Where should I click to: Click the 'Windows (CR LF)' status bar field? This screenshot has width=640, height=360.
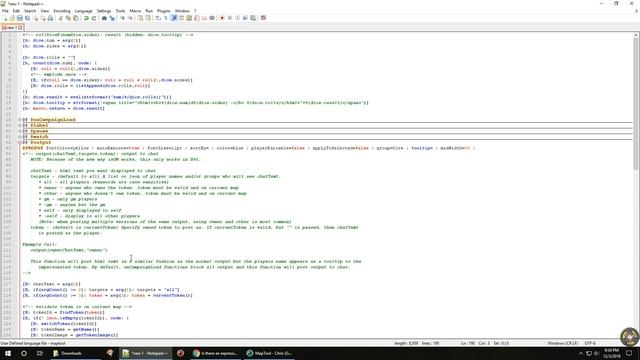pos(562,343)
